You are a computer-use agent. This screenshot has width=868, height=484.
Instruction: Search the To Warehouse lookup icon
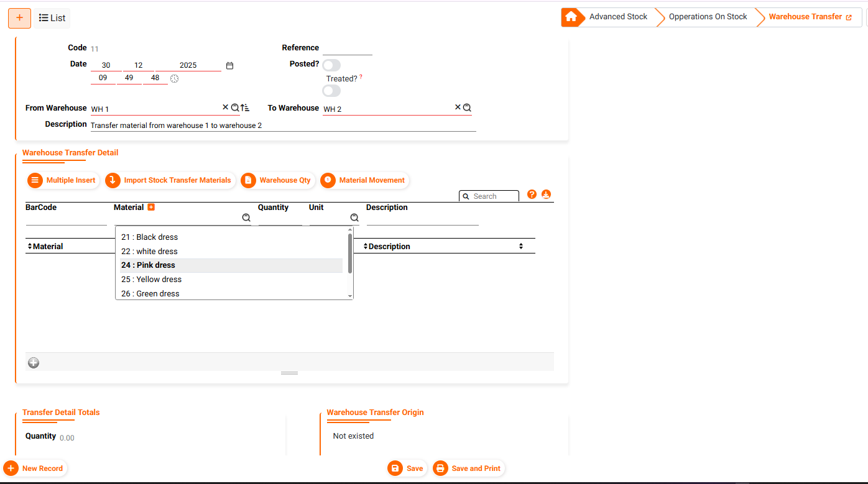point(467,107)
